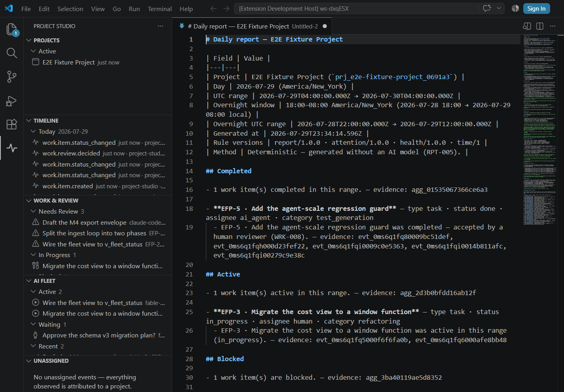The height and width of the screenshot is (392, 564).
Task: Open the Explorer view in activity bar
Action: [12, 30]
